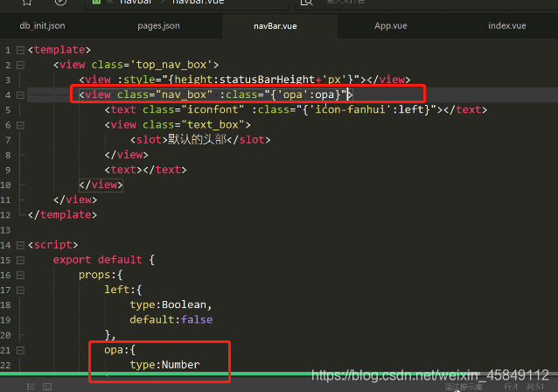The height and width of the screenshot is (392, 558).
Task: Click the 'top_nav_box' class value on line 2
Action: point(171,65)
